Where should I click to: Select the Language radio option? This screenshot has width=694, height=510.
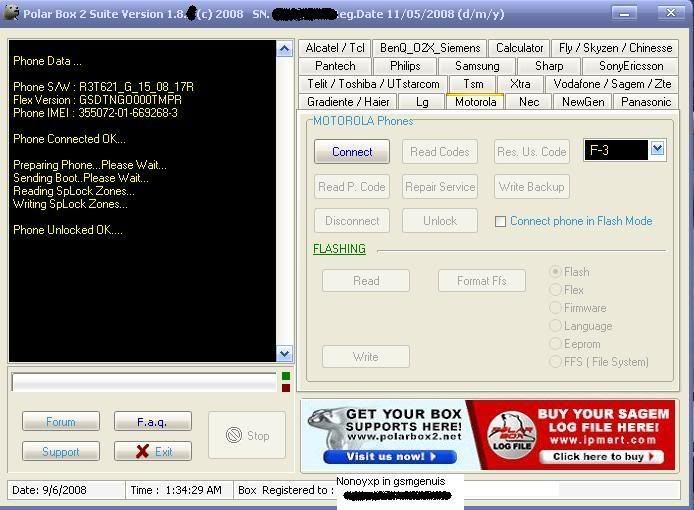[555, 326]
